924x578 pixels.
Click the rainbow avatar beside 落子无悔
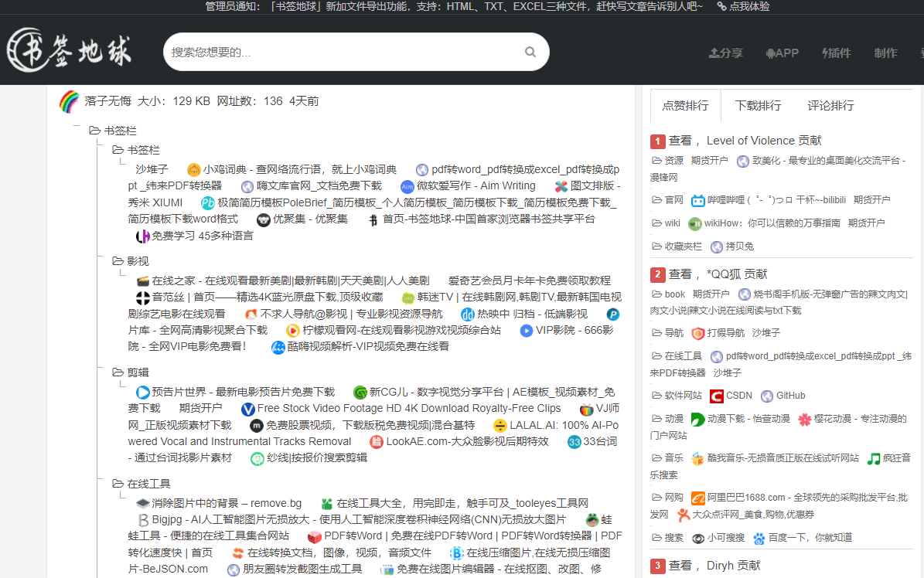coord(69,101)
